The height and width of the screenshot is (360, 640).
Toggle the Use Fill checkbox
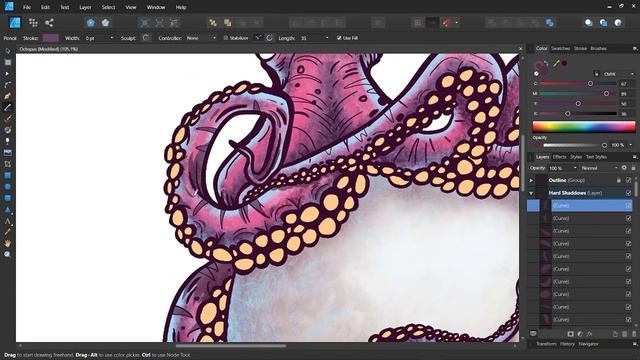click(339, 38)
